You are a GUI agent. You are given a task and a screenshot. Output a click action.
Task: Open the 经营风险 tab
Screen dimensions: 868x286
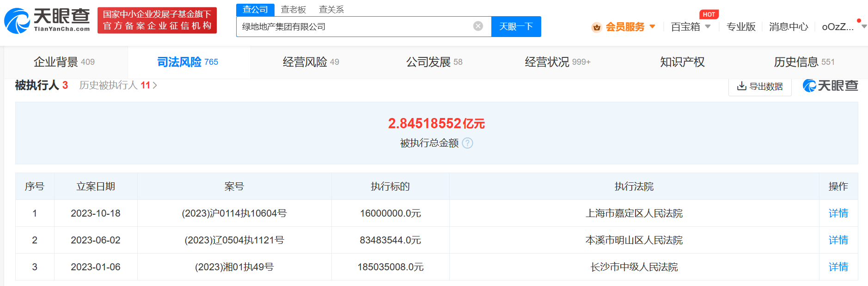pos(311,62)
